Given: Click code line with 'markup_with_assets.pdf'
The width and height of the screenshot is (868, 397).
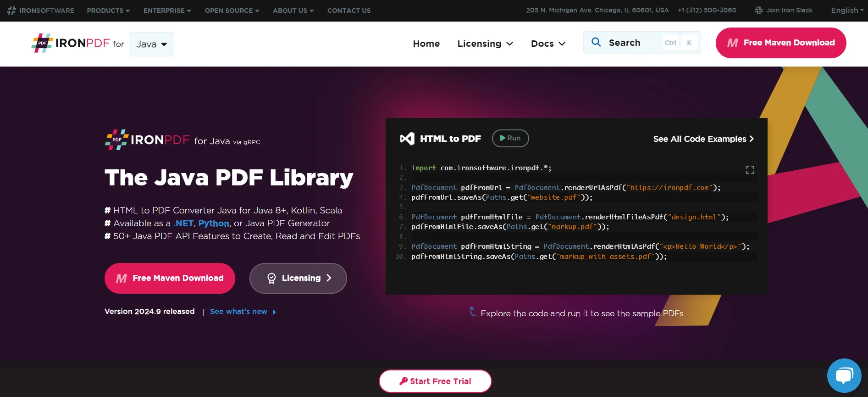Looking at the screenshot, I should 539,257.
